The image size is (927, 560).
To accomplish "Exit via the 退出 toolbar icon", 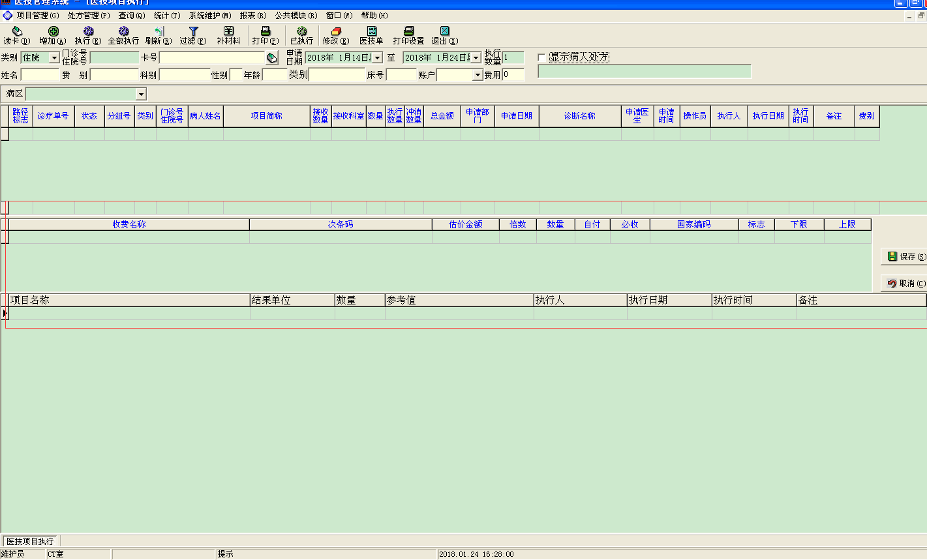I will pos(444,31).
